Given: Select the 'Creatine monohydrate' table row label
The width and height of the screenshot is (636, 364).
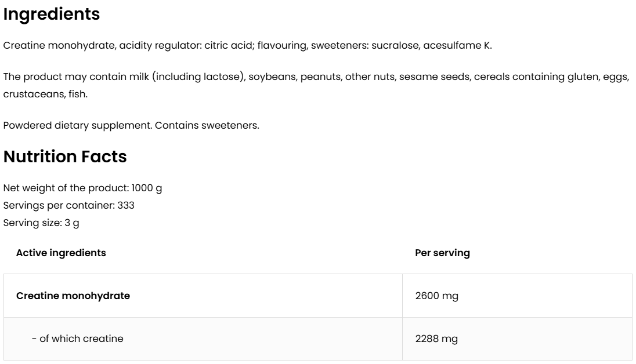Looking at the screenshot, I should 73,296.
